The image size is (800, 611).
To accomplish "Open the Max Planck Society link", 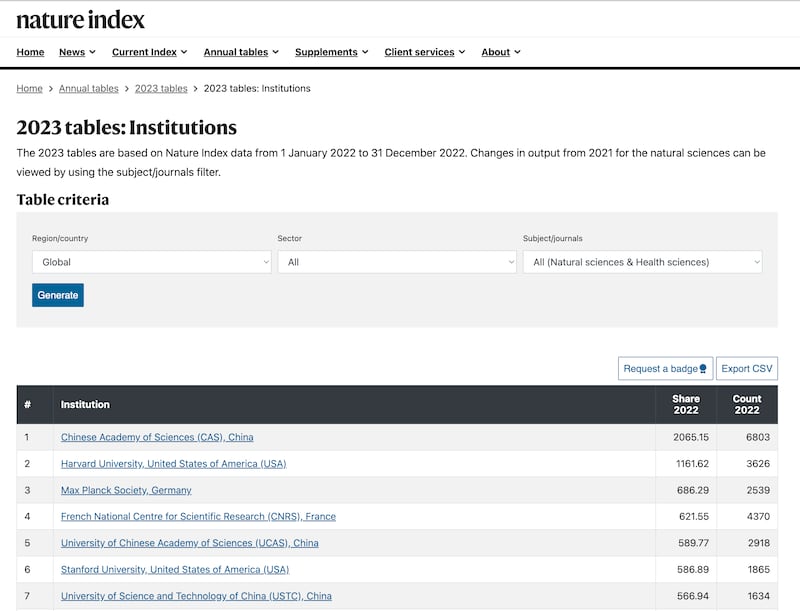I will click(x=126, y=490).
